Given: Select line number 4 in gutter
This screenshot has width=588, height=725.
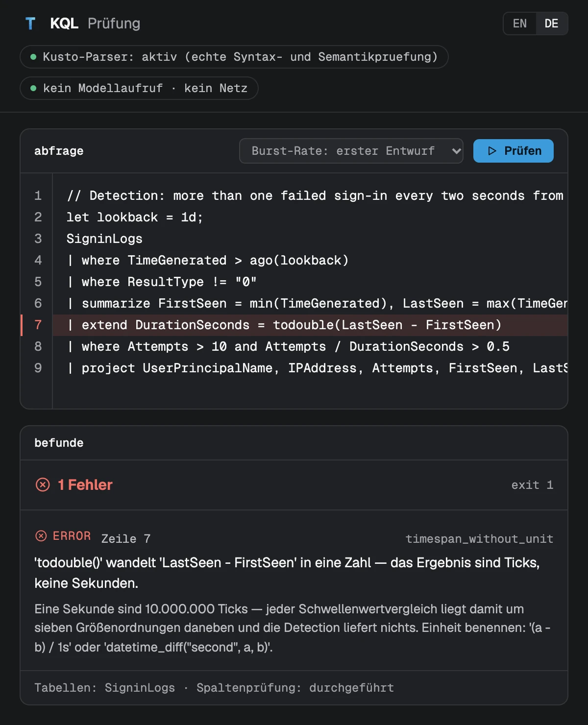Looking at the screenshot, I should pos(38,260).
